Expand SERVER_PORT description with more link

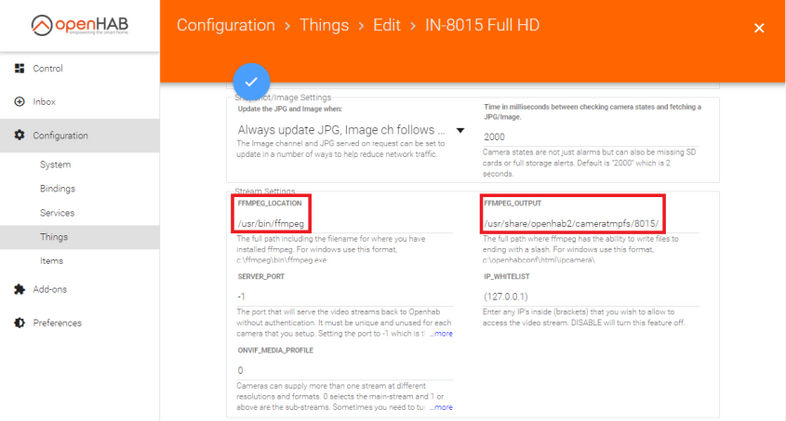(x=442, y=334)
